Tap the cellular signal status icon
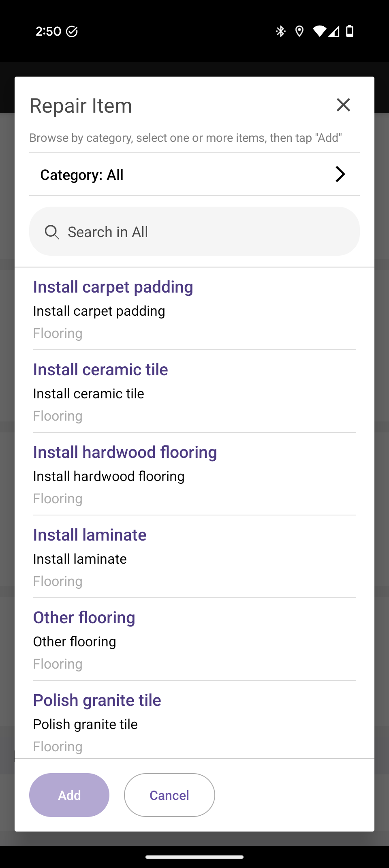The width and height of the screenshot is (389, 868). (x=334, y=31)
